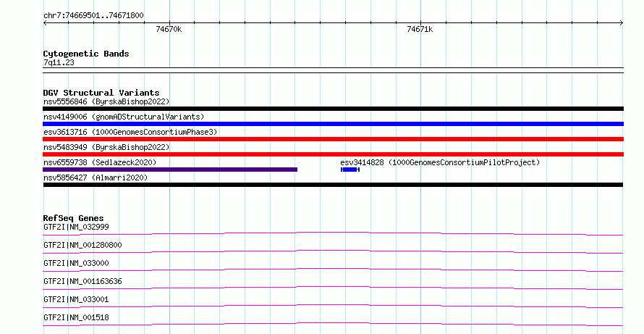Select the GTF2I|NM_032999 transcript label

(76, 227)
